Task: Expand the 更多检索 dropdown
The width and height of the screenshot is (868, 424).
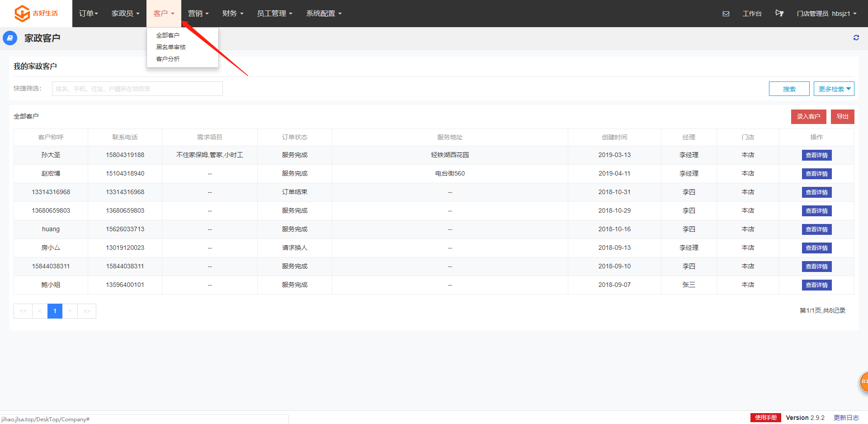Action: pyautogui.click(x=834, y=89)
